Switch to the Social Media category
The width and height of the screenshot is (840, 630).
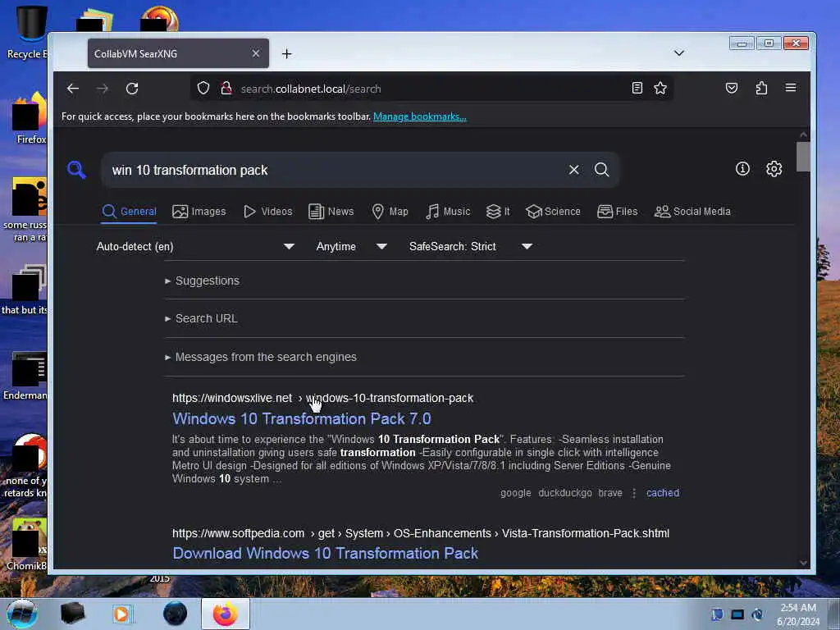(x=692, y=211)
